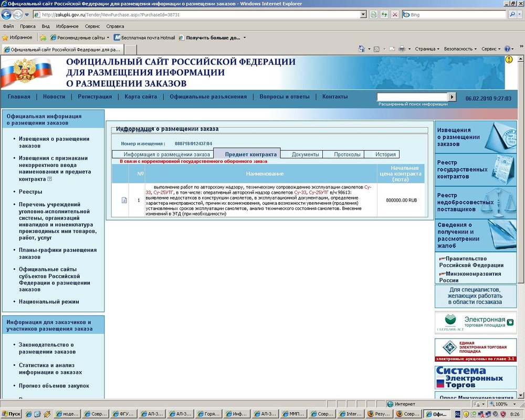Open the Файл menu
The height and width of the screenshot is (420, 525).
(8, 26)
